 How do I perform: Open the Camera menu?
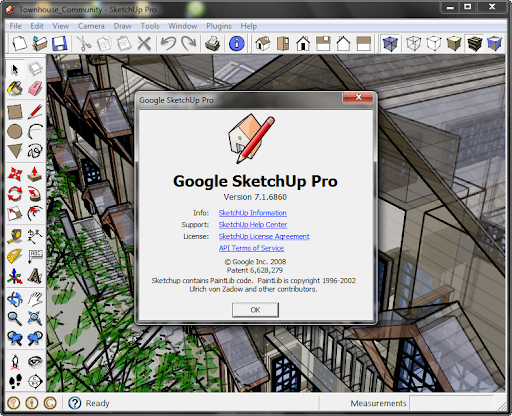(91, 26)
